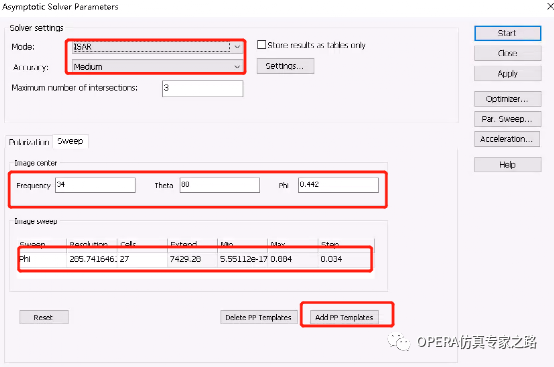Open the Mode dropdown showing ISAR

[157, 47]
